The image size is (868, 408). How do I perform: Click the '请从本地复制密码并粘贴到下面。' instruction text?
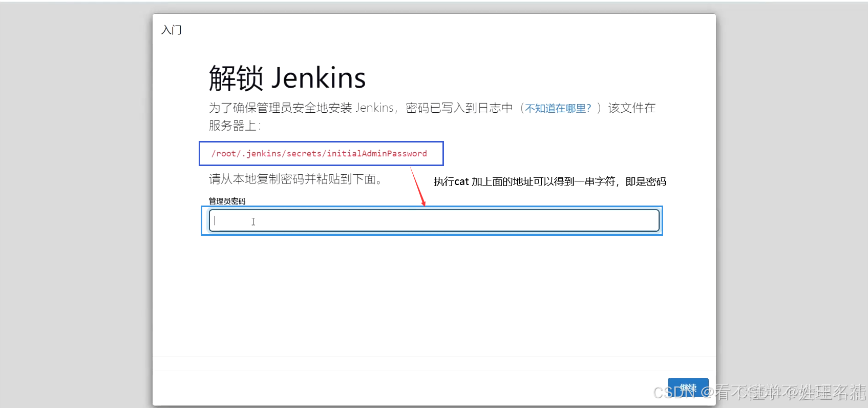tap(295, 179)
